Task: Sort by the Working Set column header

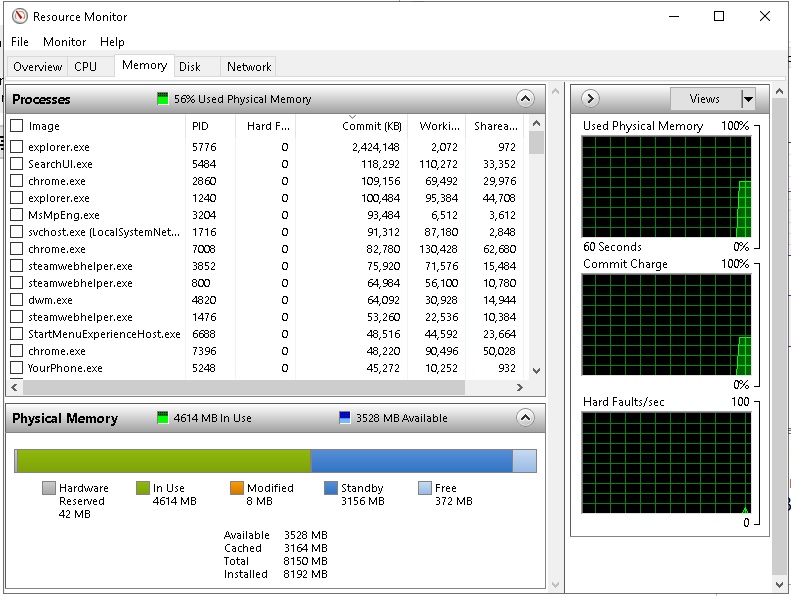Action: click(x=437, y=126)
